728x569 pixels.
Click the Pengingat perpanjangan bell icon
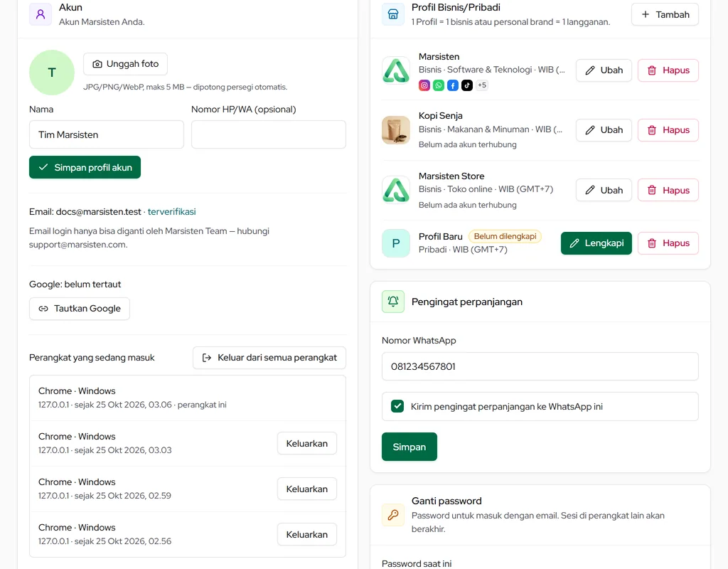coord(392,302)
